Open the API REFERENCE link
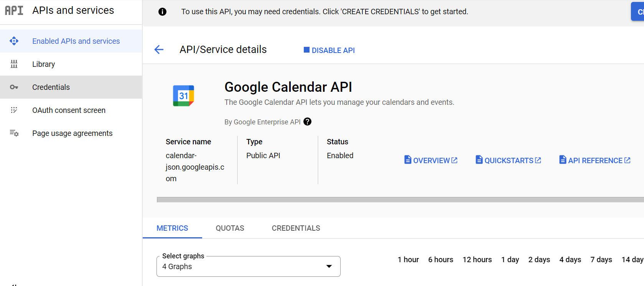644x286 pixels. click(595, 160)
